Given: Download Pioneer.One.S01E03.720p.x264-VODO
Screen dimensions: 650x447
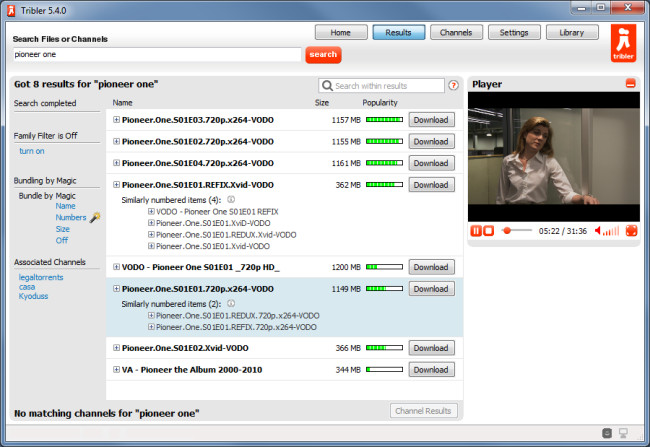Looking at the screenshot, I should tap(431, 120).
